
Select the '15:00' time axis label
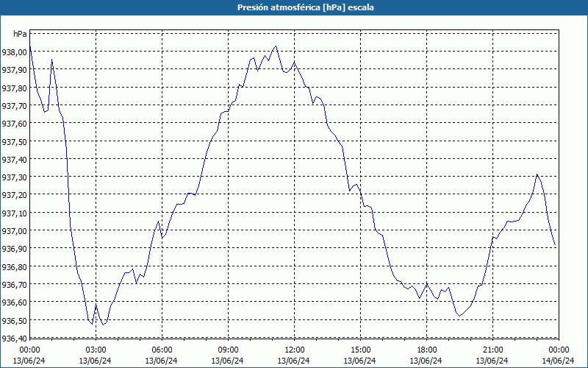(x=360, y=350)
